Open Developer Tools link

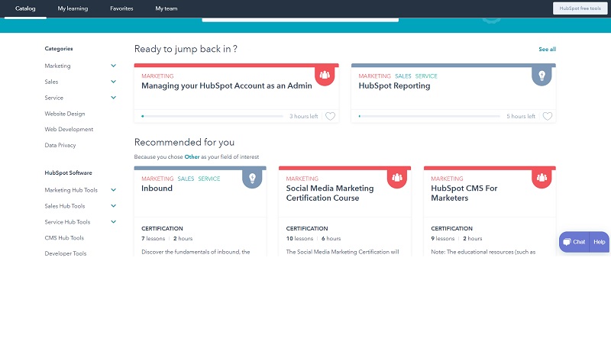click(x=66, y=253)
